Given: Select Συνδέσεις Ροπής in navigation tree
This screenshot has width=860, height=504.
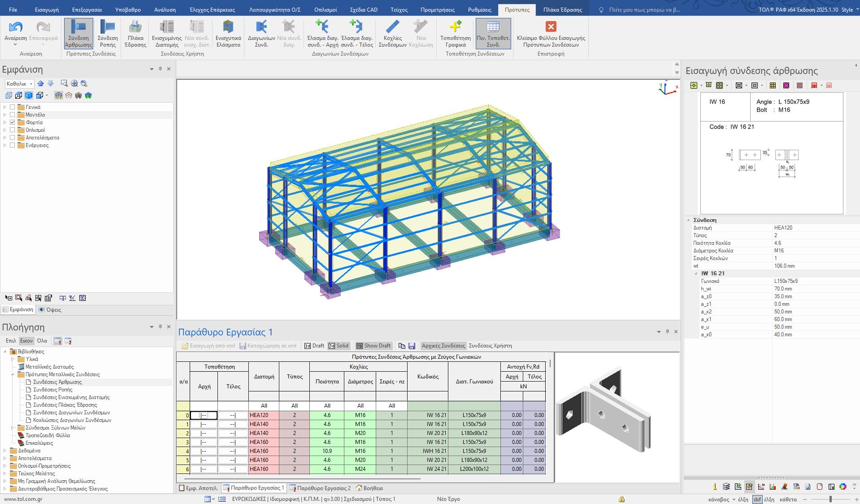Looking at the screenshot, I should [52, 390].
